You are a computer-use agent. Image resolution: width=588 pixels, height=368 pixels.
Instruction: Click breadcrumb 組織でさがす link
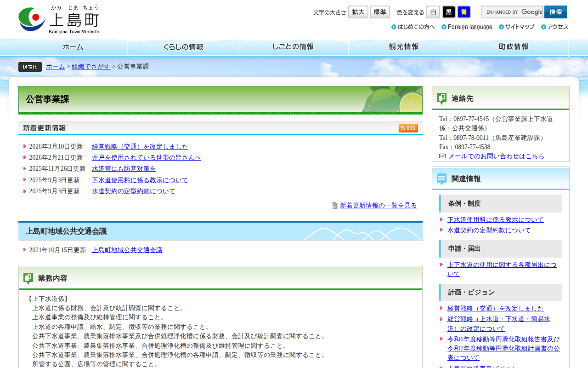(91, 67)
